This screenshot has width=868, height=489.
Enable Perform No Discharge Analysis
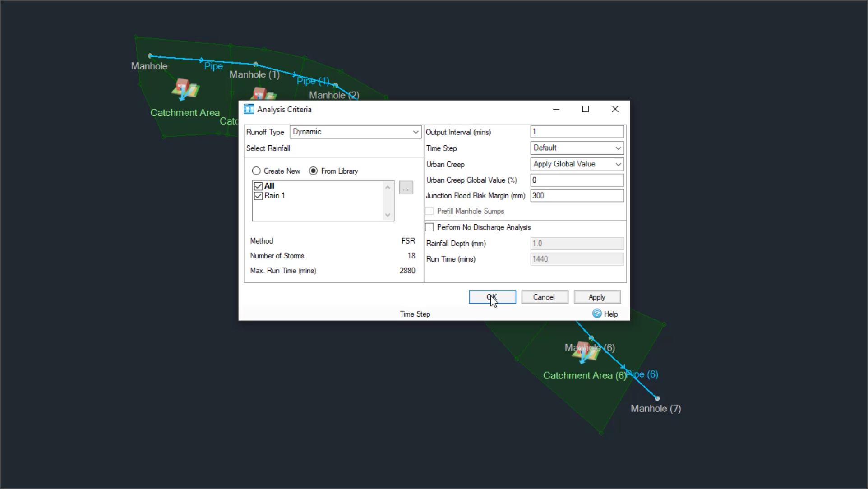429,227
